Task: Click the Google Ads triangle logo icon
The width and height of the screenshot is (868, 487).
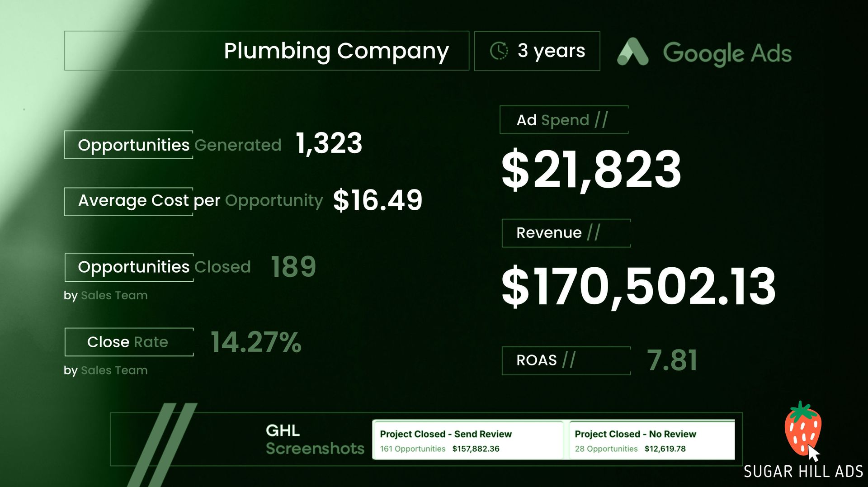Action: coord(632,52)
